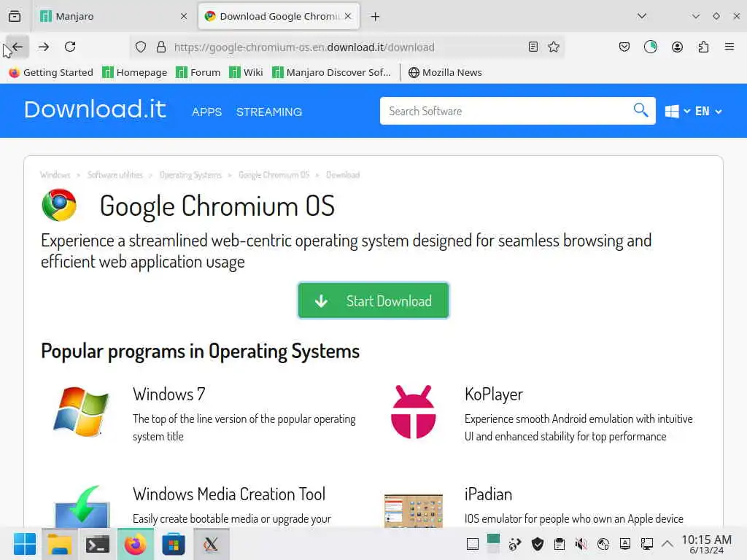Screen dimensions: 747x560
Task: Click the forward navigation arrow
Action: pyautogui.click(x=44, y=47)
